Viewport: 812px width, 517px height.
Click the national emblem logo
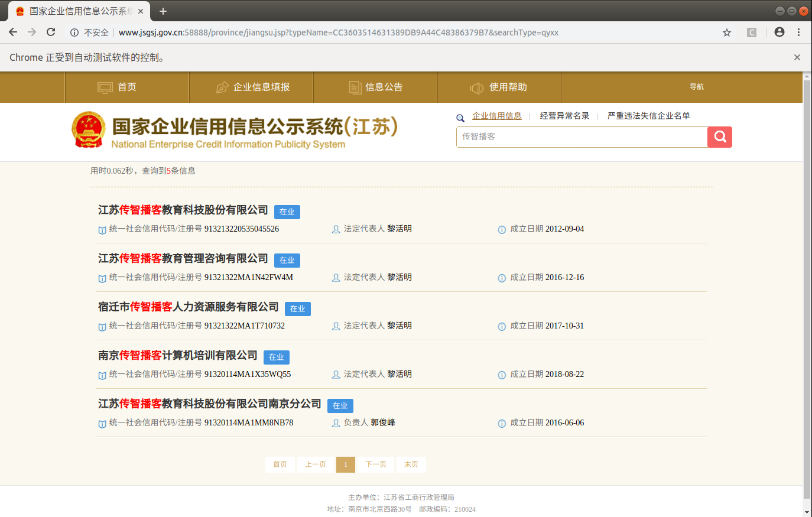pyautogui.click(x=89, y=129)
